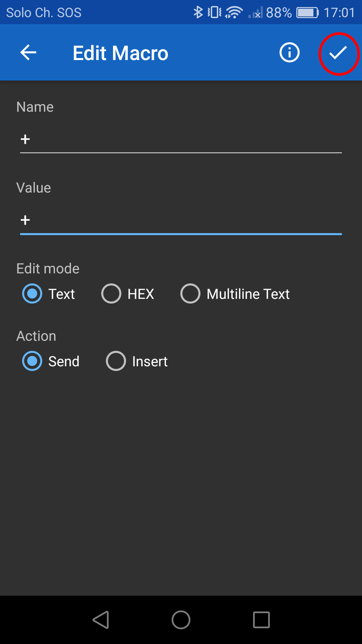The image size is (362, 644).
Task: Tap the back arrow in header
Action: pyautogui.click(x=28, y=53)
